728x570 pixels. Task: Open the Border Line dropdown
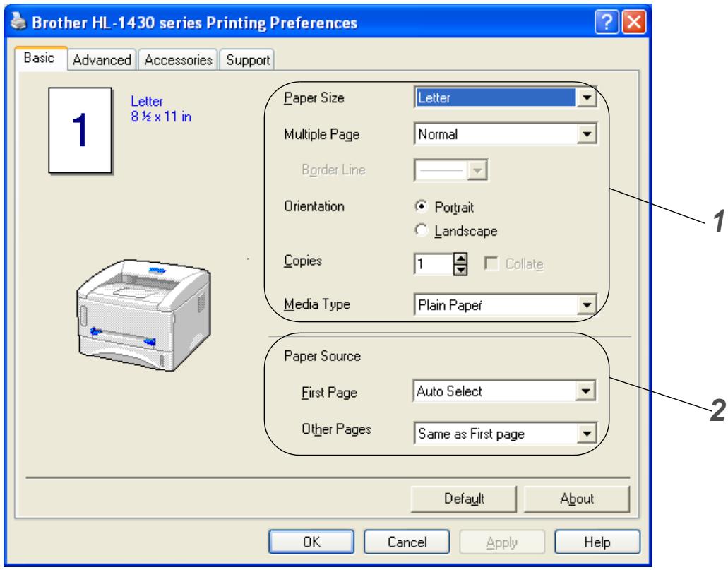click(x=450, y=170)
